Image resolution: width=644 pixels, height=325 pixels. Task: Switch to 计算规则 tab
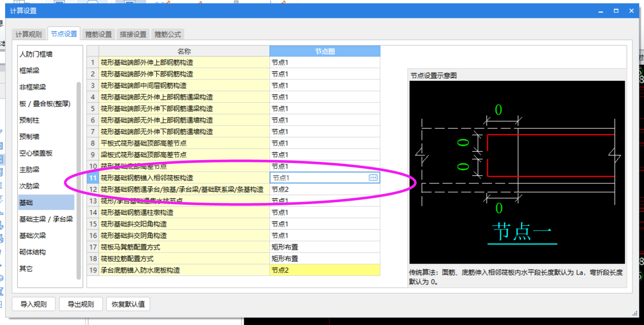[x=29, y=34]
